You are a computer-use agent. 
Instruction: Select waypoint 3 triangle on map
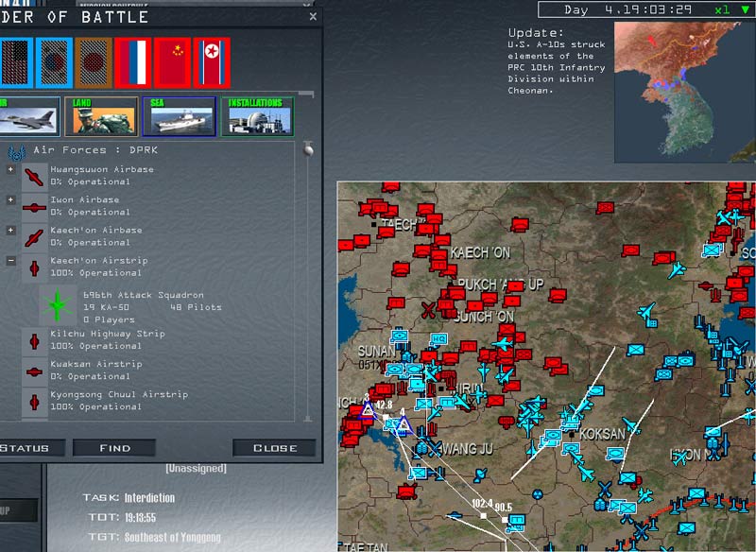pos(368,410)
